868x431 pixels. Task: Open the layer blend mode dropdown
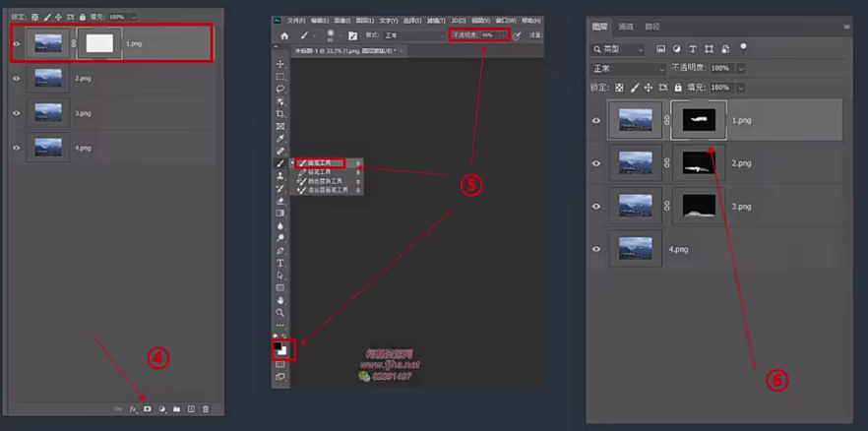pos(627,68)
